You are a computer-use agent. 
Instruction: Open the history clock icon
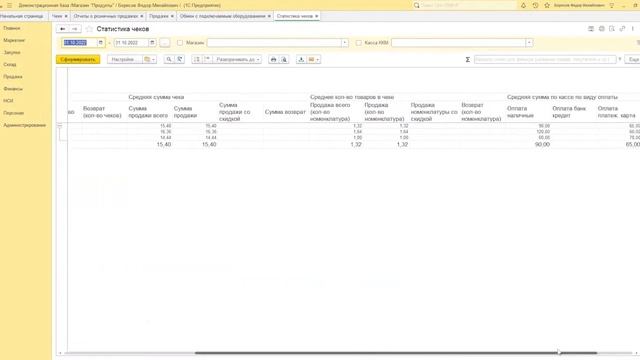coord(535,5)
